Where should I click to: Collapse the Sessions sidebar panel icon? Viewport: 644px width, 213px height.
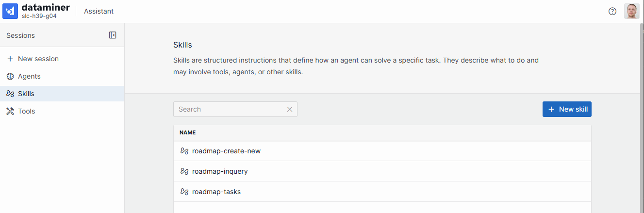pyautogui.click(x=113, y=35)
